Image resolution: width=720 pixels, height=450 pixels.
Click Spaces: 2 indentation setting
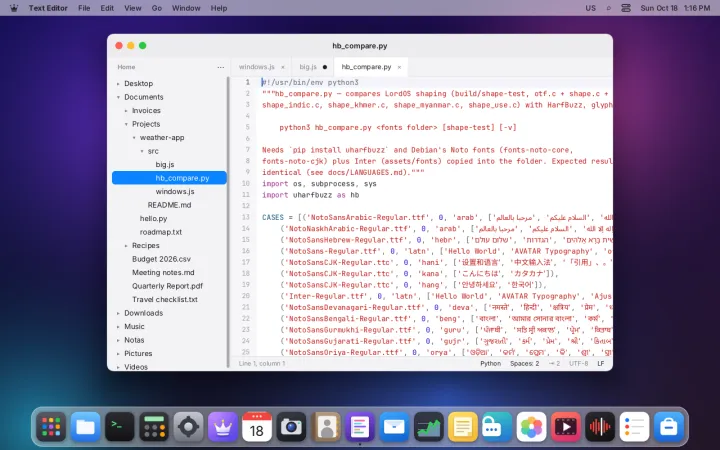point(524,363)
